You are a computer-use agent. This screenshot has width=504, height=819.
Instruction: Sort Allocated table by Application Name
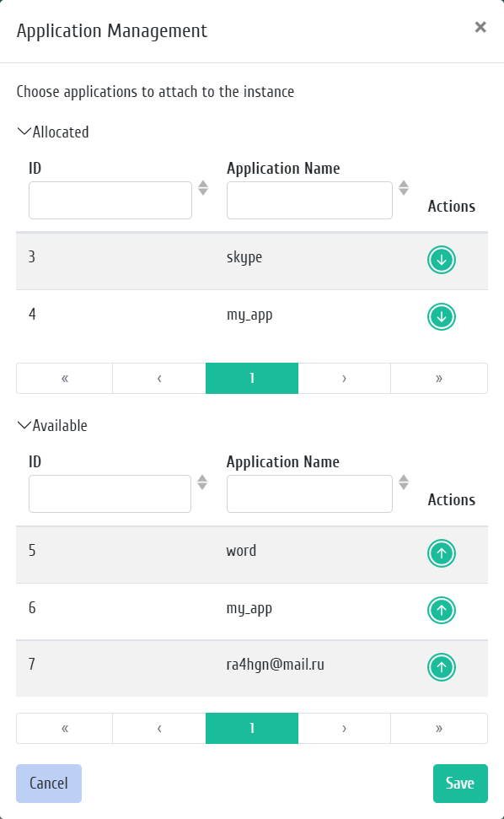[x=404, y=188]
